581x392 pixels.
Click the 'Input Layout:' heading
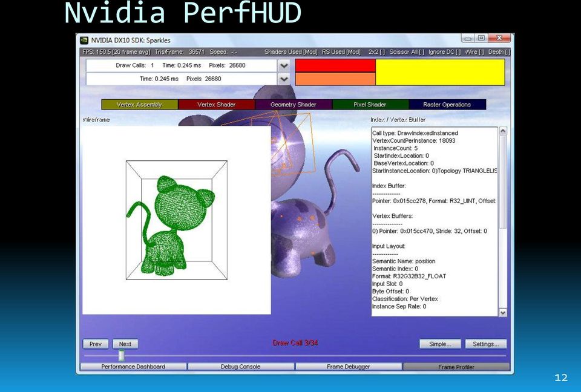[x=389, y=246]
